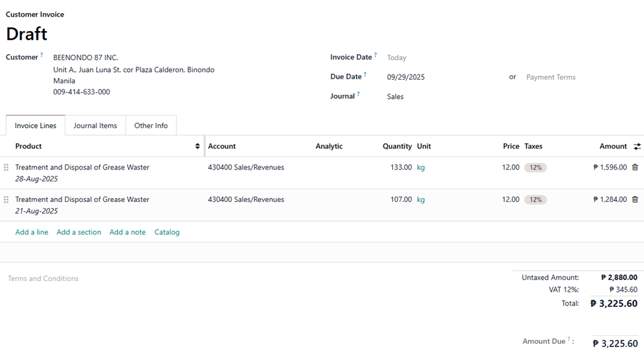The width and height of the screenshot is (644, 359).
Task: Open column settings adjust icon
Action: (637, 147)
